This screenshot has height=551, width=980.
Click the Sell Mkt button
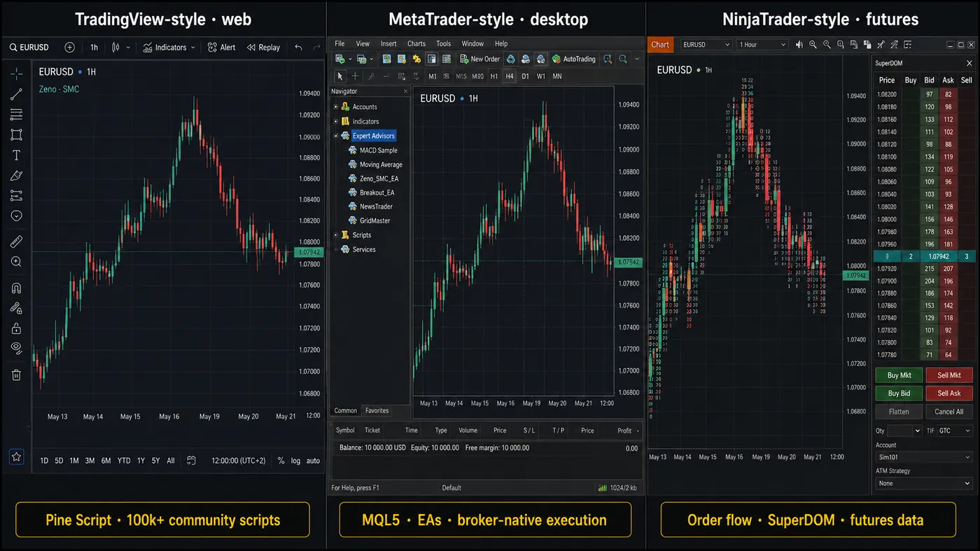coord(949,375)
